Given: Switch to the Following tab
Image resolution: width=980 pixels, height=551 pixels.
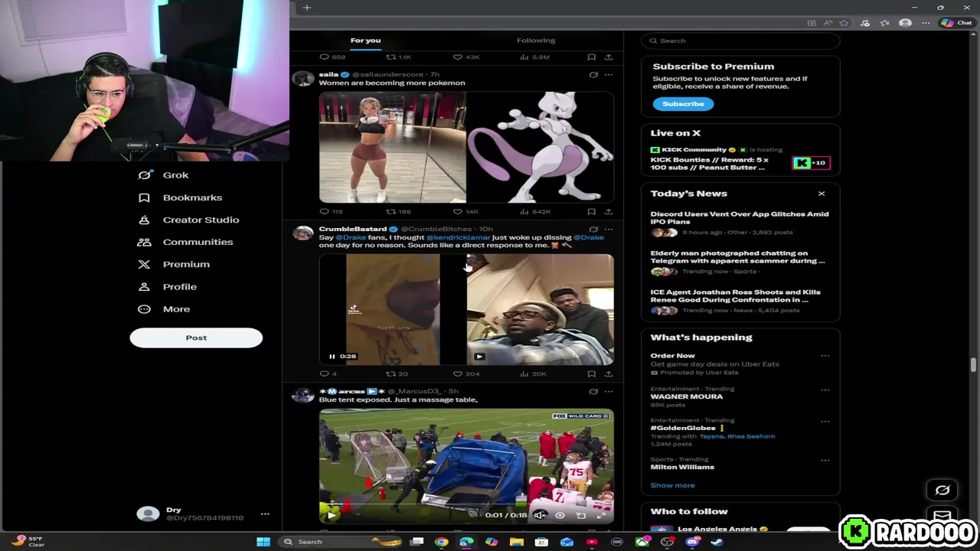Looking at the screenshot, I should coord(536,41).
